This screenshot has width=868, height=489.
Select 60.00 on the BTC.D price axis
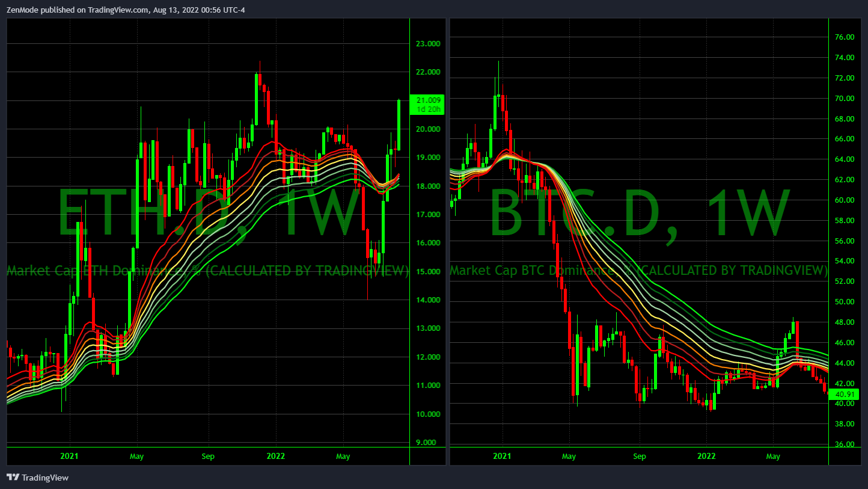click(x=845, y=200)
